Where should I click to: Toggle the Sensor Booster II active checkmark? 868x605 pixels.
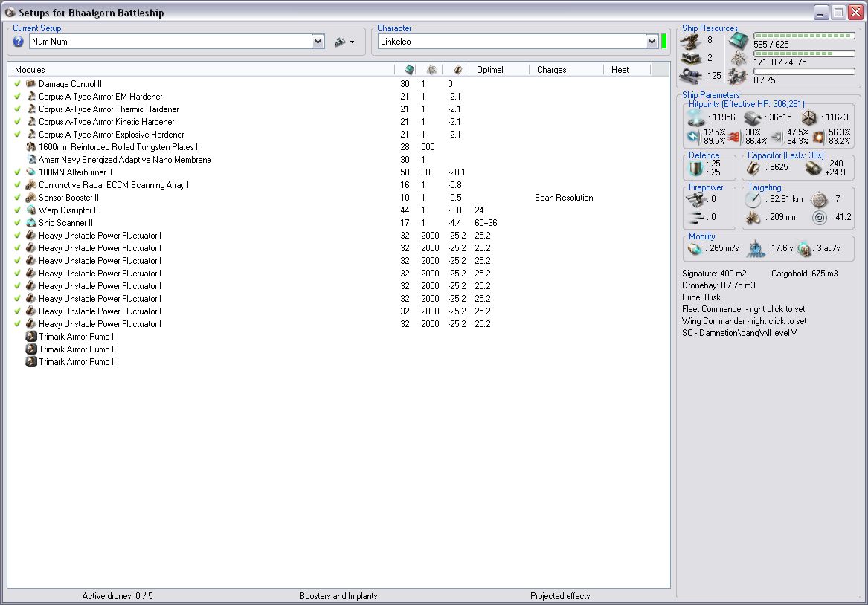coord(17,198)
